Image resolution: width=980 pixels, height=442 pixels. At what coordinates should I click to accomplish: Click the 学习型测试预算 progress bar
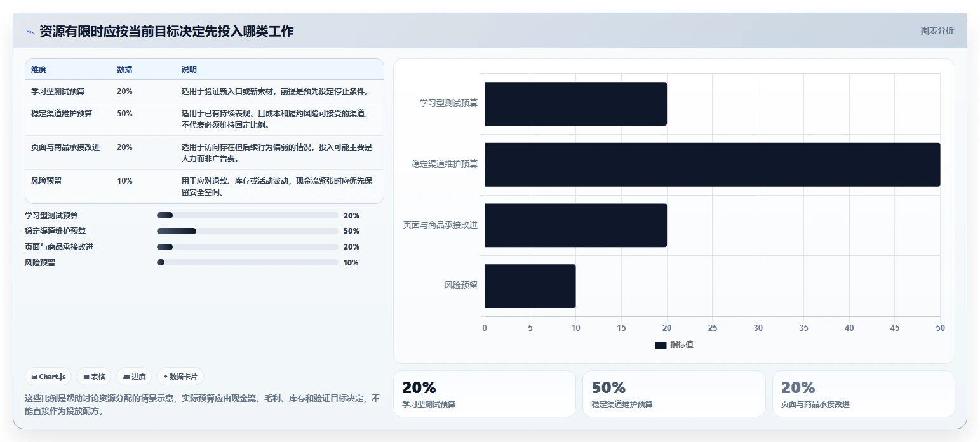247,216
